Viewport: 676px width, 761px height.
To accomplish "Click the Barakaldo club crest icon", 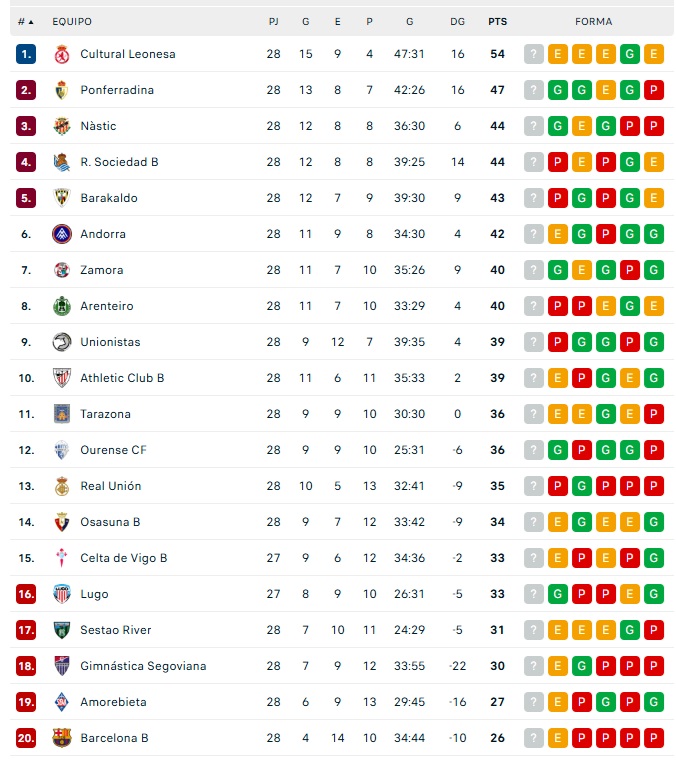I will (62, 198).
